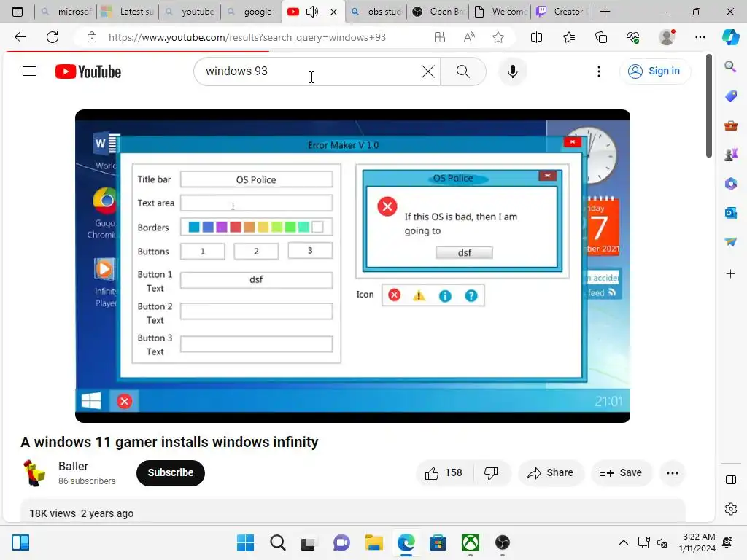Open the tab actions menu
The width and height of the screenshot is (747, 560).
pyautogui.click(x=18, y=12)
